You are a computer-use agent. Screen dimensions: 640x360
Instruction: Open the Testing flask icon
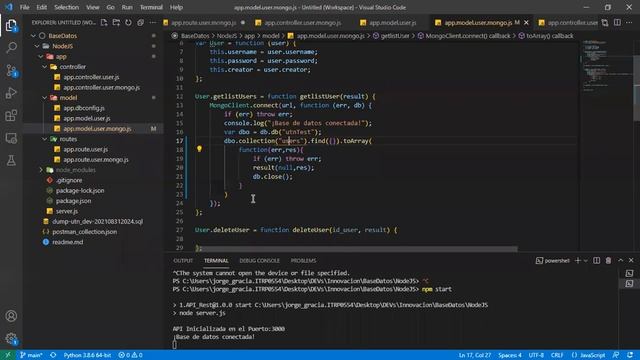11,160
